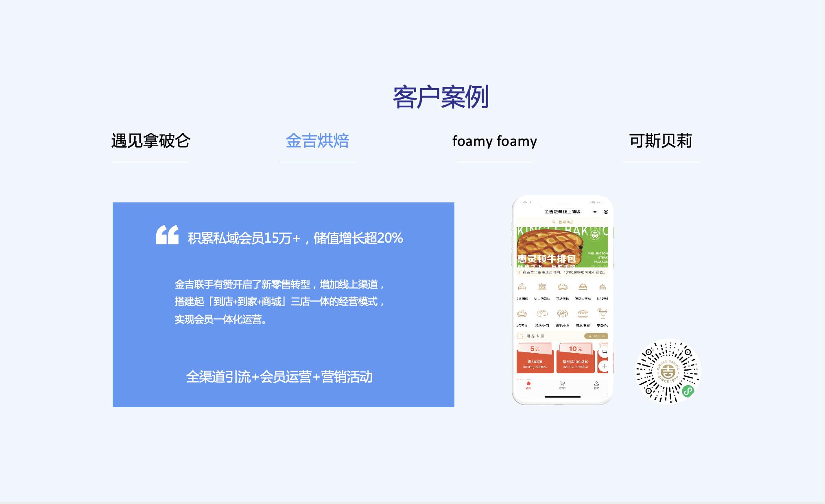Tap the 惠灵顿牛排包 banner image
The height and width of the screenshot is (504, 825).
pyautogui.click(x=563, y=247)
